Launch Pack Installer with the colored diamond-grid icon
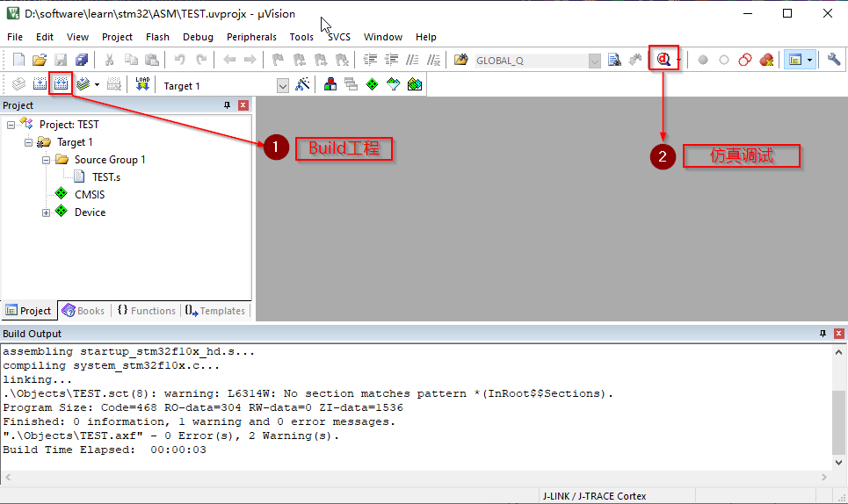The image size is (848, 504). (415, 84)
